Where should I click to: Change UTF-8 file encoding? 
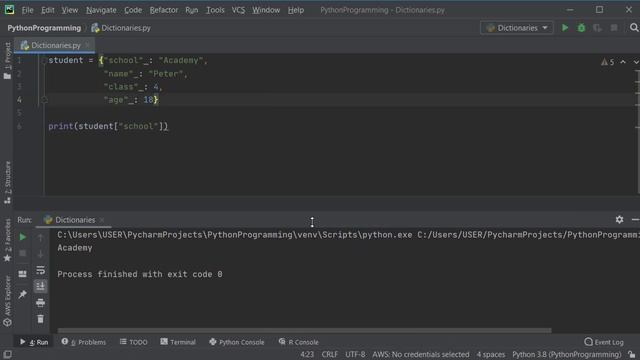(x=355, y=354)
